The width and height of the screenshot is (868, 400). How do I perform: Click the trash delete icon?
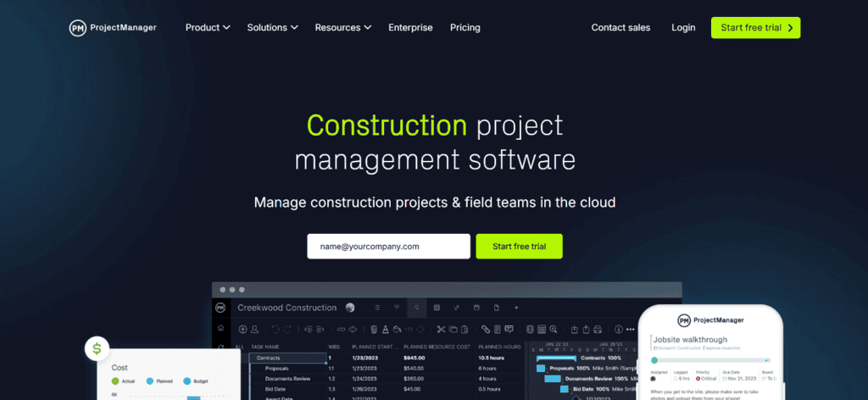coord(374,329)
